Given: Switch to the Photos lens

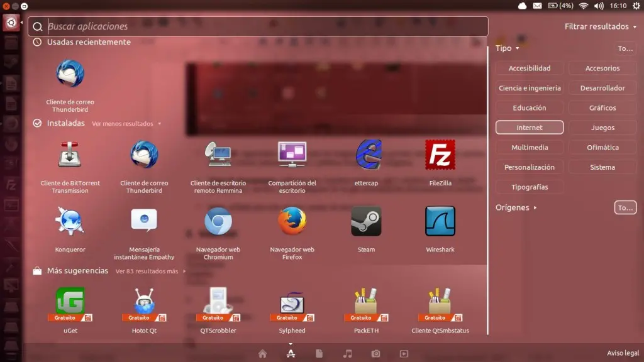Looking at the screenshot, I should [x=376, y=353].
